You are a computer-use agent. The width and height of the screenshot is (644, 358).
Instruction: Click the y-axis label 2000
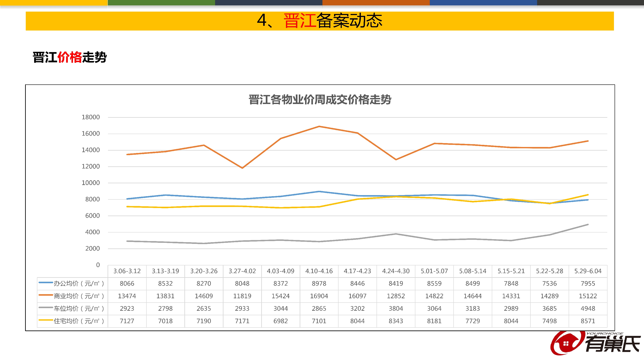click(93, 249)
